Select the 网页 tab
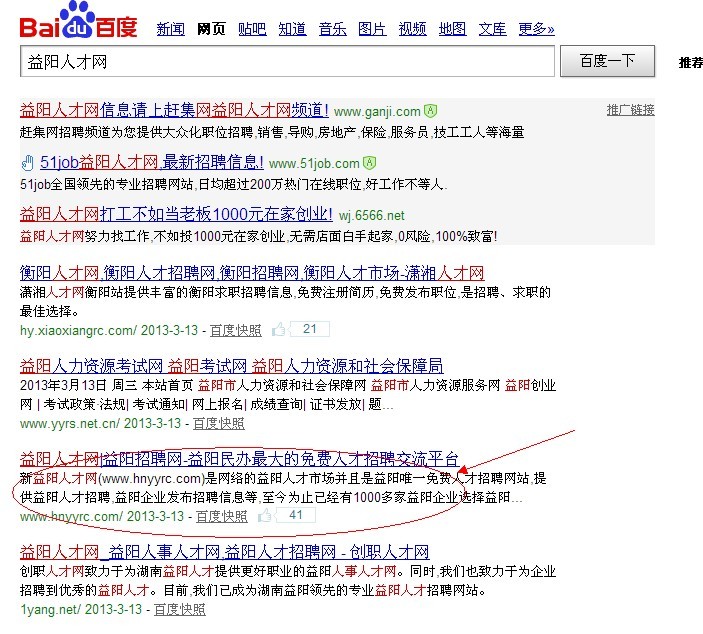Screen dimensions: 703x634 point(211,29)
